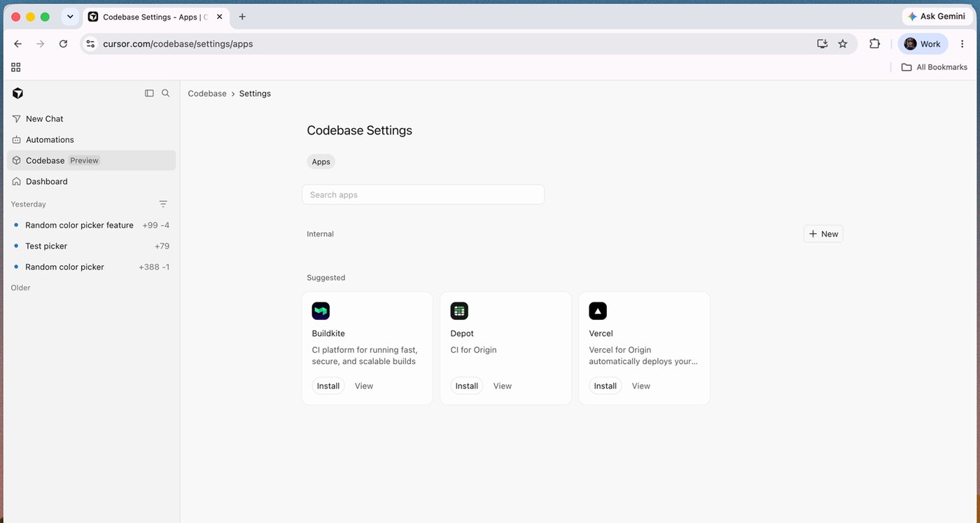Install the Buildkite app
980x523 pixels.
[x=328, y=386]
